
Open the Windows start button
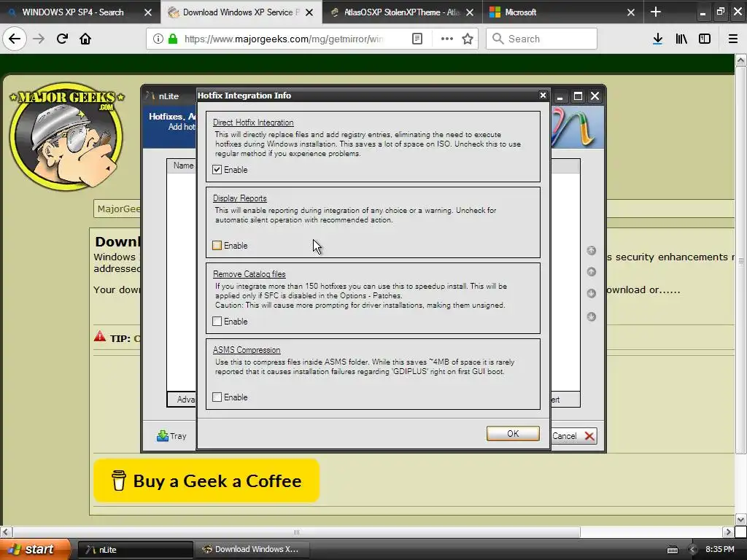[x=34, y=549]
